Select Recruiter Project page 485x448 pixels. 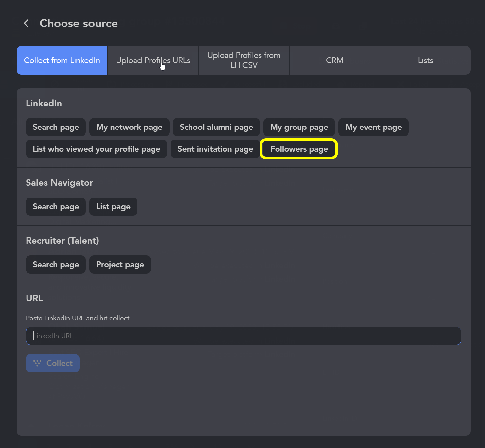(120, 265)
